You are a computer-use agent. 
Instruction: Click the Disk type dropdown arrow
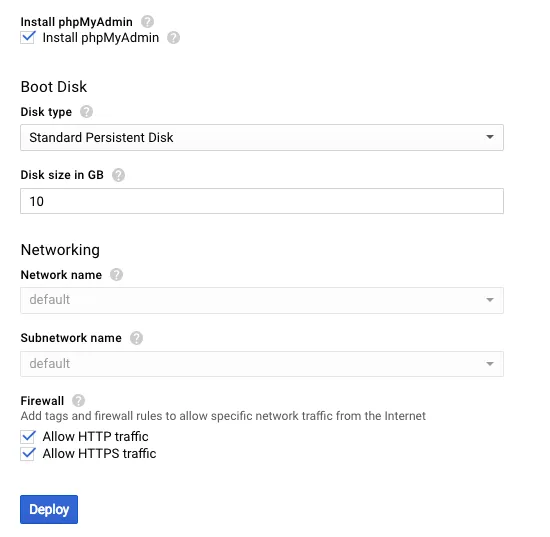click(490, 137)
